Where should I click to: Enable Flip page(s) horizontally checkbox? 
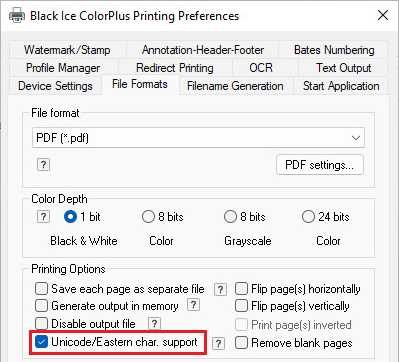[241, 289]
